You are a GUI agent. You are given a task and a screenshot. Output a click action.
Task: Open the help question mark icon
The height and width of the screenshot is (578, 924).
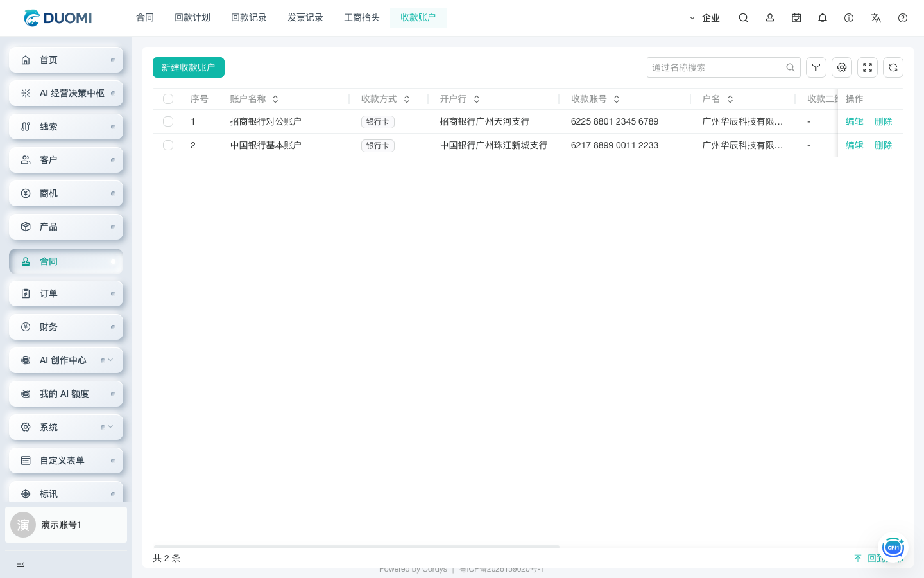point(903,18)
